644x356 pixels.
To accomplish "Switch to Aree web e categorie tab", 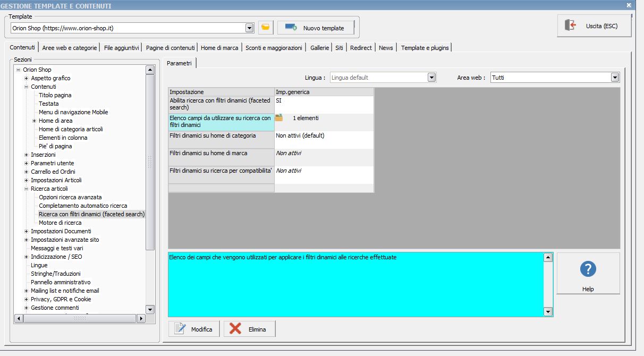I will [70, 48].
